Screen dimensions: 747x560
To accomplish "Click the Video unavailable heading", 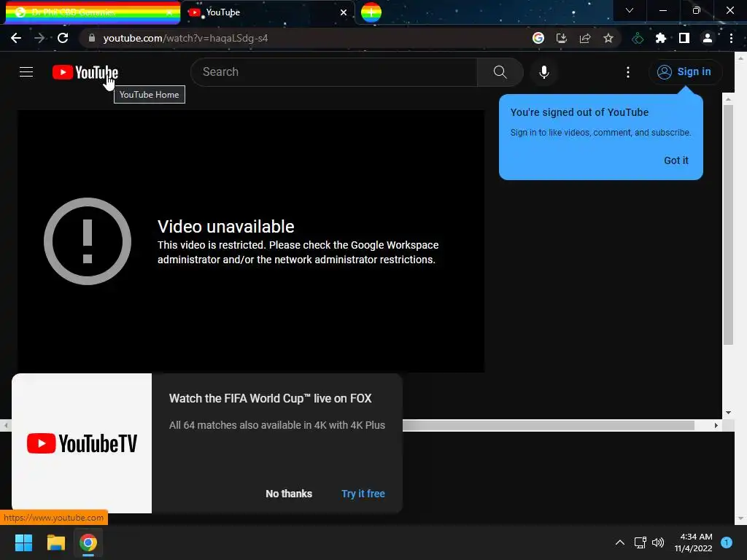I will [226, 227].
